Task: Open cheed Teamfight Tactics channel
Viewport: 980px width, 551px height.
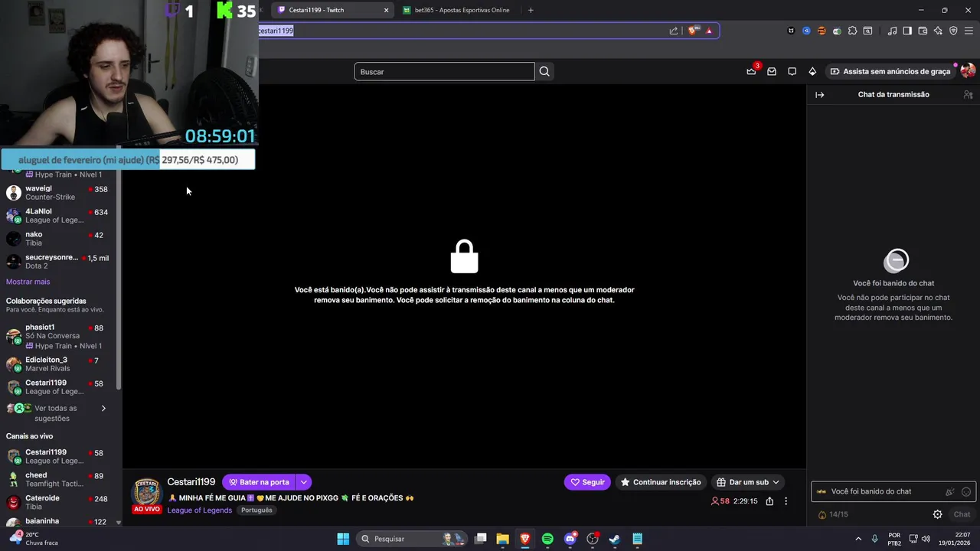Action: pos(59,480)
